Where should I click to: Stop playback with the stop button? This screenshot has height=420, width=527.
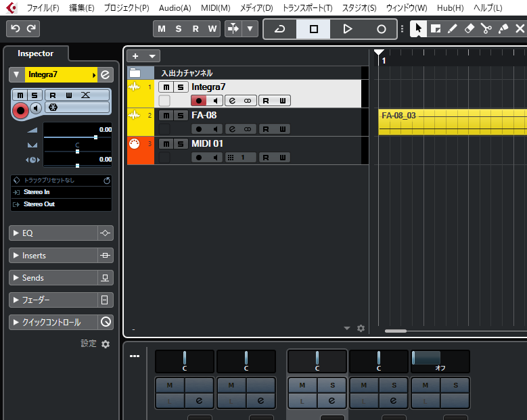tap(314, 29)
